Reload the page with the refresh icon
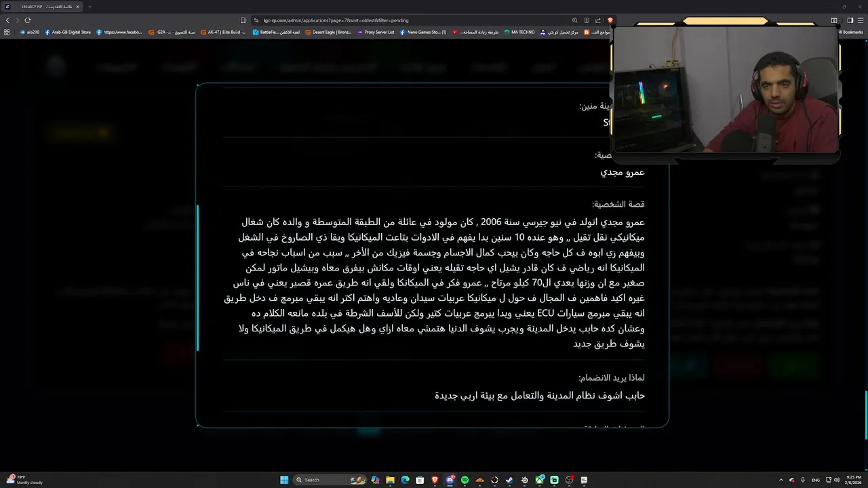 point(27,20)
